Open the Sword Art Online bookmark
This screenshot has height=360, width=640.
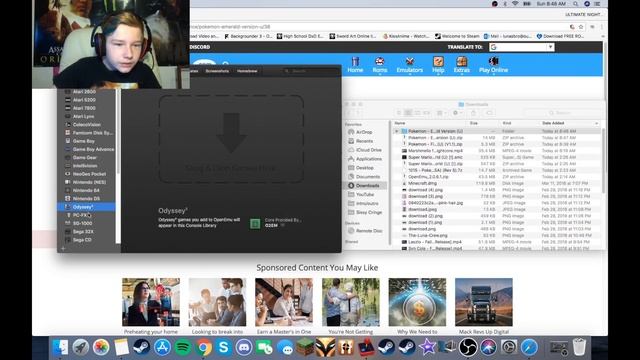click(353, 36)
